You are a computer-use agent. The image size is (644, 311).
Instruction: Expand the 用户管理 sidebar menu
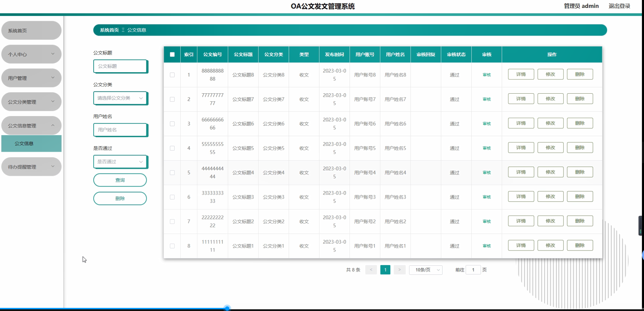[x=31, y=78]
